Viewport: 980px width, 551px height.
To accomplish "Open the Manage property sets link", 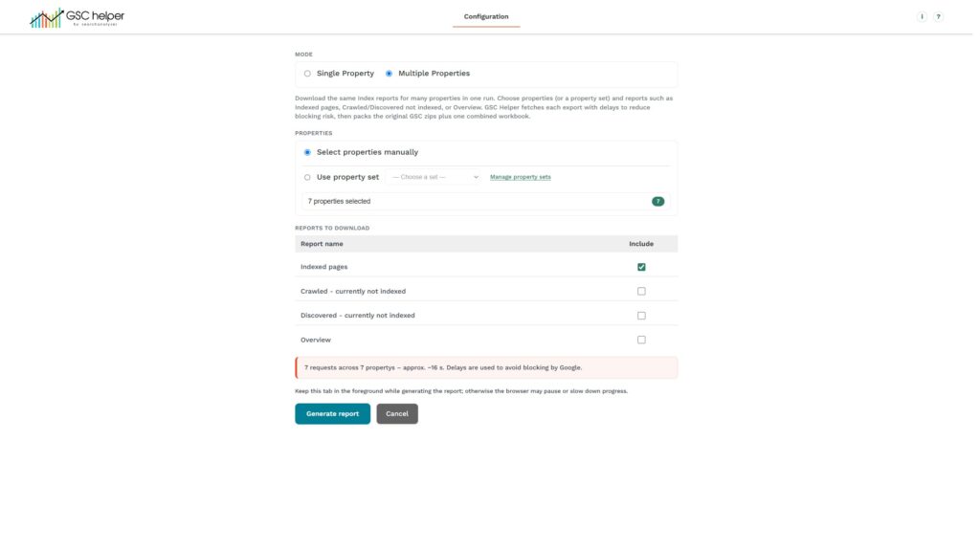I will (x=520, y=177).
